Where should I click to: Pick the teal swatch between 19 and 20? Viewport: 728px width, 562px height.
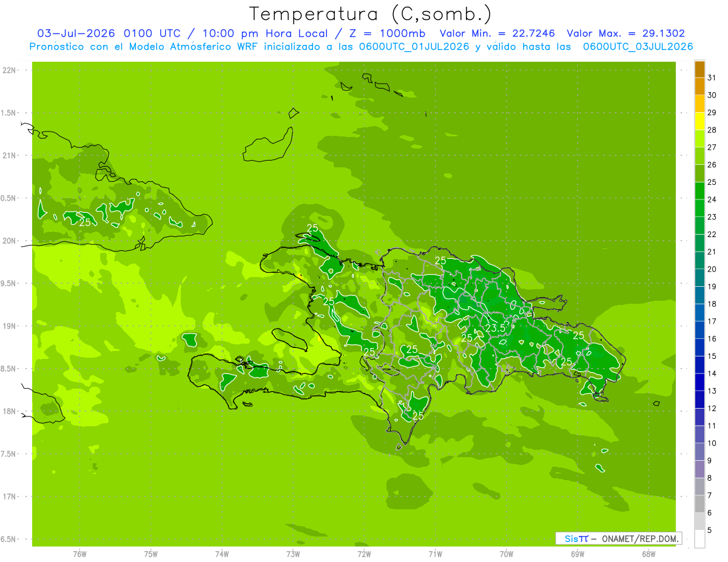(x=699, y=278)
